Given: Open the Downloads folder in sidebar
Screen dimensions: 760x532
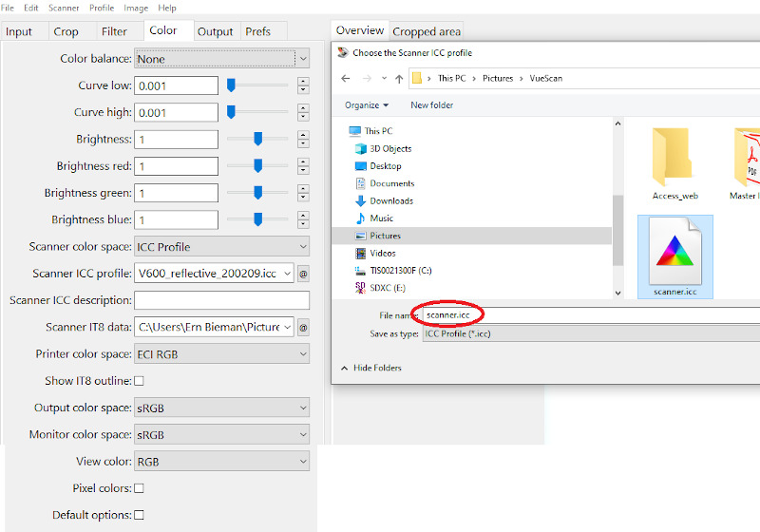Looking at the screenshot, I should click(x=390, y=200).
